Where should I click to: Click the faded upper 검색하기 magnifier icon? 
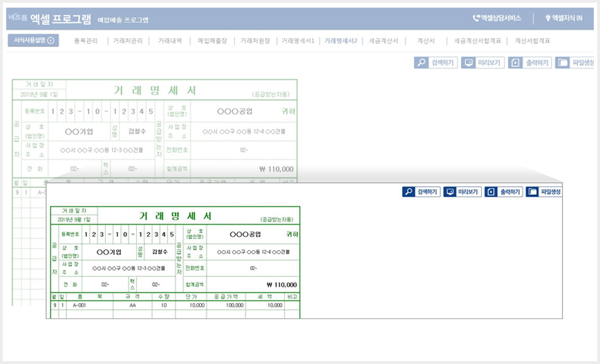pos(421,62)
